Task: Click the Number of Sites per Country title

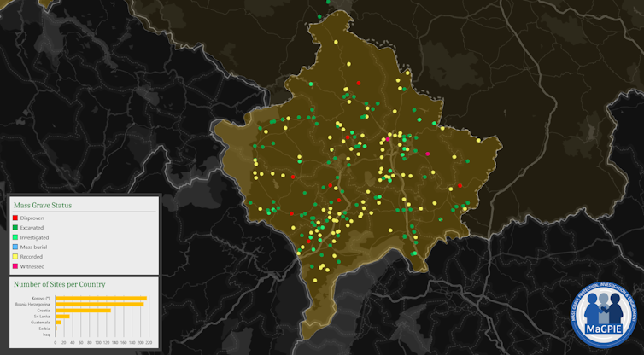Action: pyautogui.click(x=60, y=284)
